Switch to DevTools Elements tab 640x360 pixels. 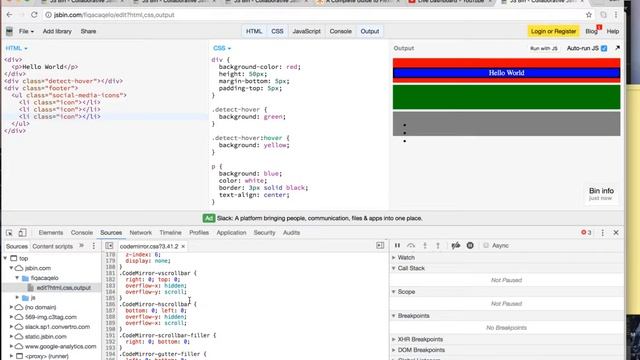coord(51,233)
